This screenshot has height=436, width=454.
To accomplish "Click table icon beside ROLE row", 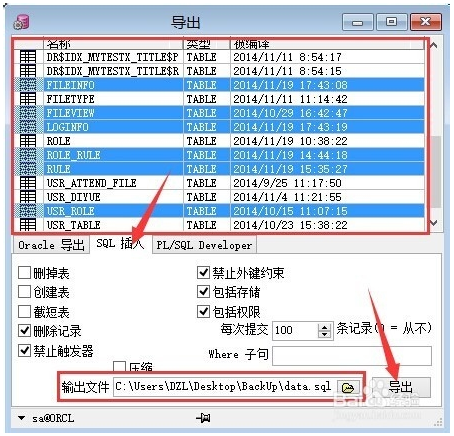I will click(28, 141).
